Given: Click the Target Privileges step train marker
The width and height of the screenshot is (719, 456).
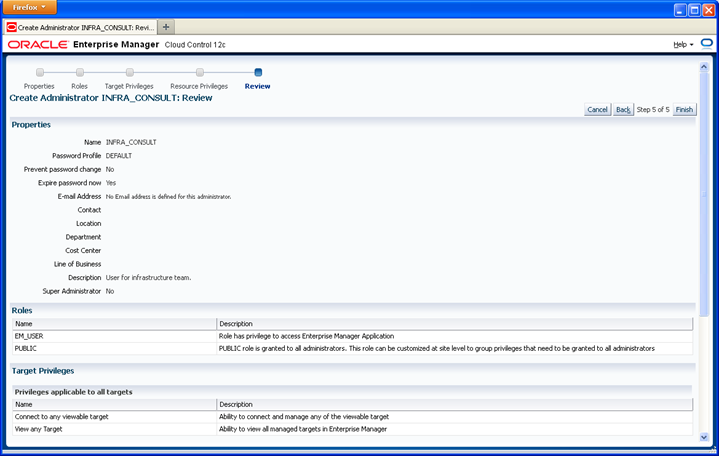Looking at the screenshot, I should (130, 72).
